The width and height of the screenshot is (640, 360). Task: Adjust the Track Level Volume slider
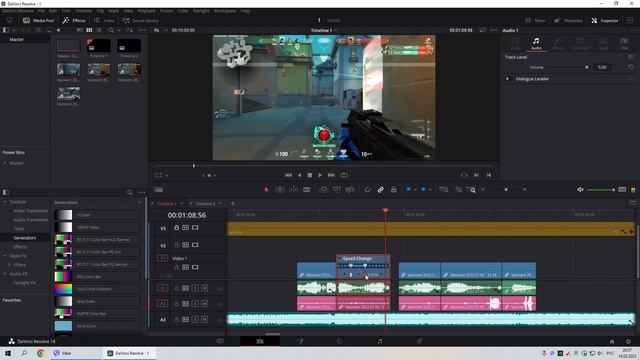(x=568, y=67)
